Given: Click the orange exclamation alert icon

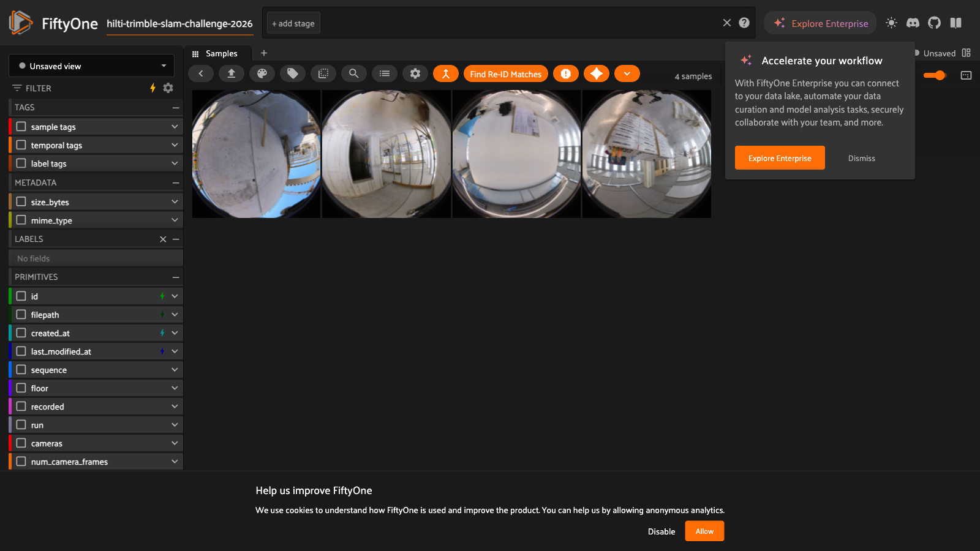Looking at the screenshot, I should pyautogui.click(x=566, y=73).
